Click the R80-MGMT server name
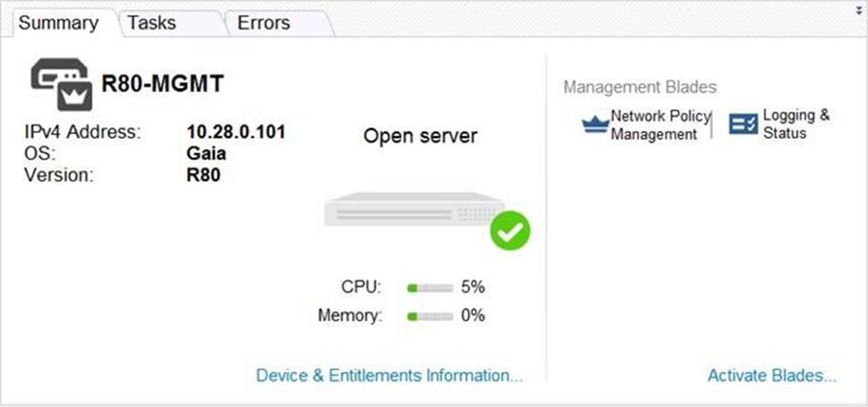The height and width of the screenshot is (407, 868). point(163,84)
